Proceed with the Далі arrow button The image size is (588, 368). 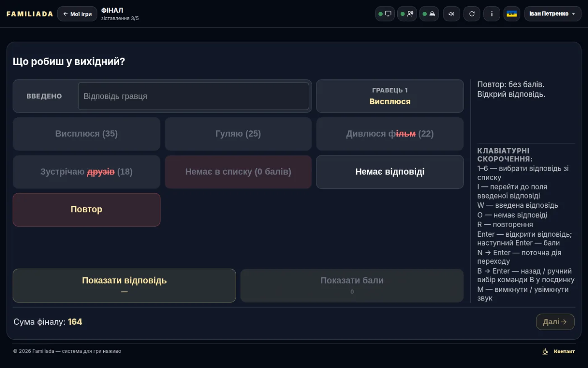pyautogui.click(x=555, y=322)
